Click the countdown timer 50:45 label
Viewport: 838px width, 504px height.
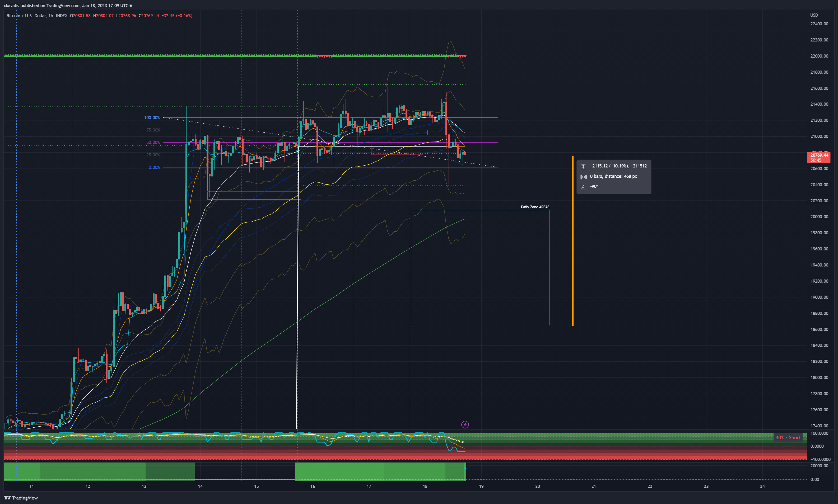[x=816, y=160]
